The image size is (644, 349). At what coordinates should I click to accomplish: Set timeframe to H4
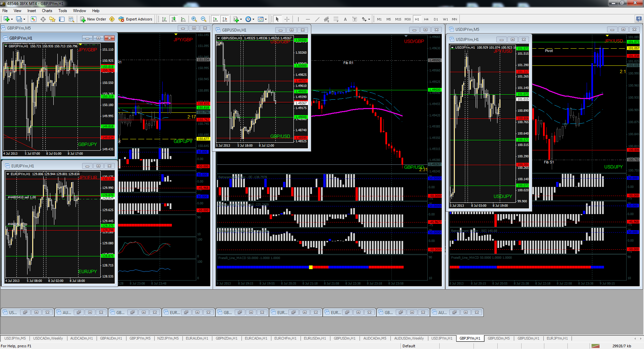(x=426, y=19)
